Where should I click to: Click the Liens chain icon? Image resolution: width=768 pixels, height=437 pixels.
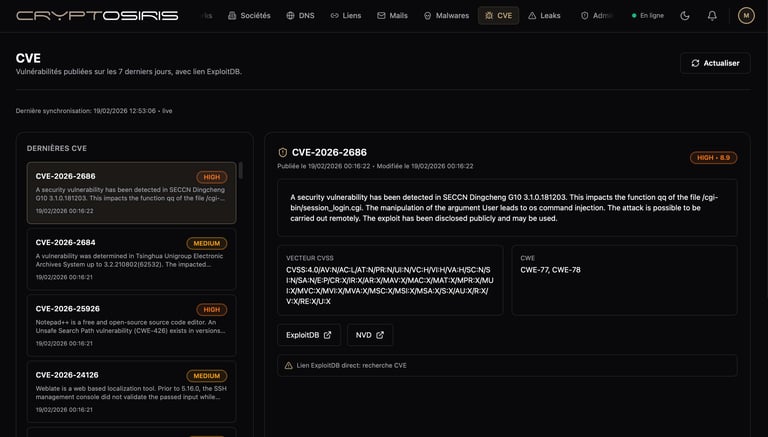point(335,16)
